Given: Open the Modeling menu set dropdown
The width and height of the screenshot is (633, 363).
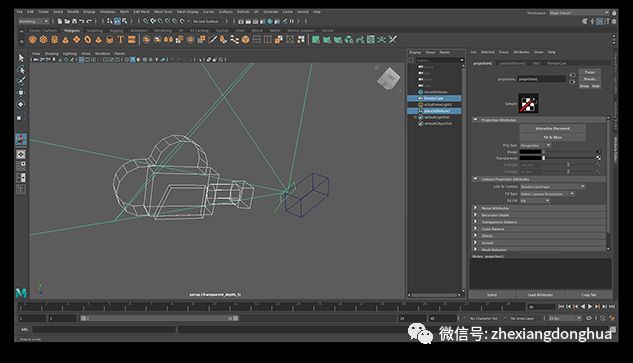Looking at the screenshot, I should point(33,21).
